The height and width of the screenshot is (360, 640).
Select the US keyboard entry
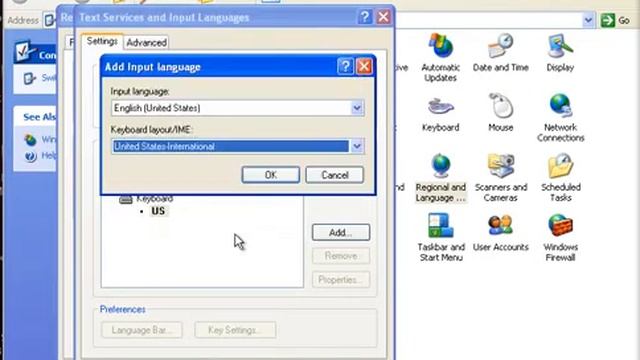[158, 211]
